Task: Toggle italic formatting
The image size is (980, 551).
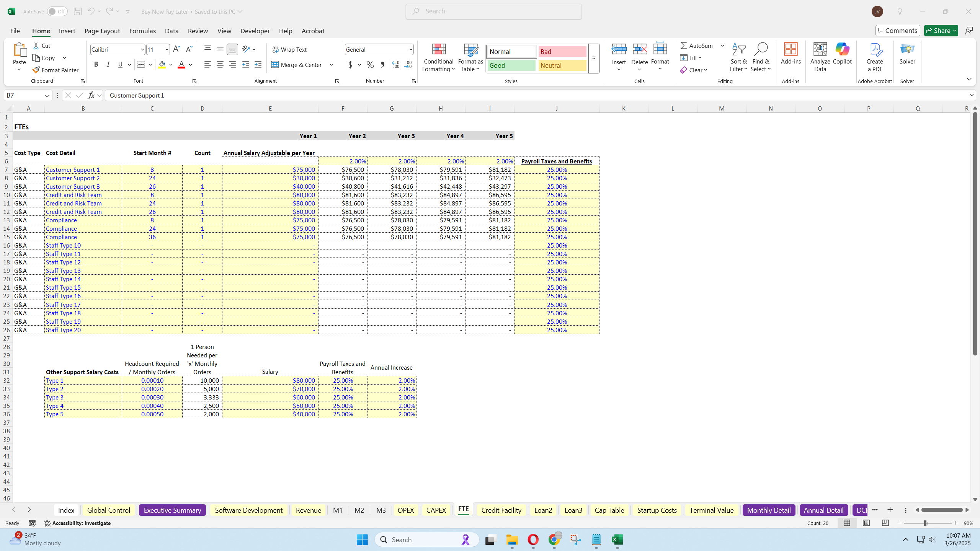Action: click(x=108, y=64)
